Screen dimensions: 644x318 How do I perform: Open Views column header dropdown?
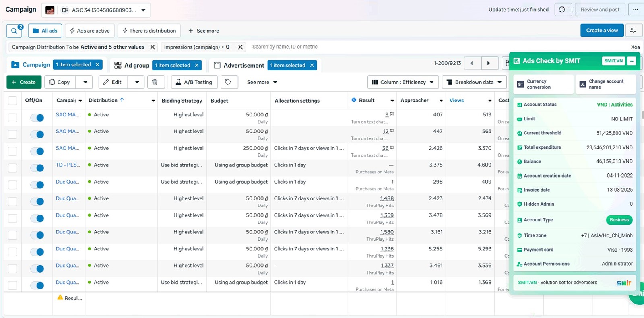(490, 101)
